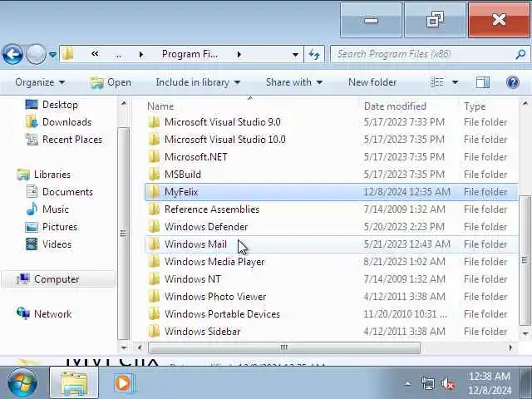
Task: Create a New folder
Action: (372, 82)
